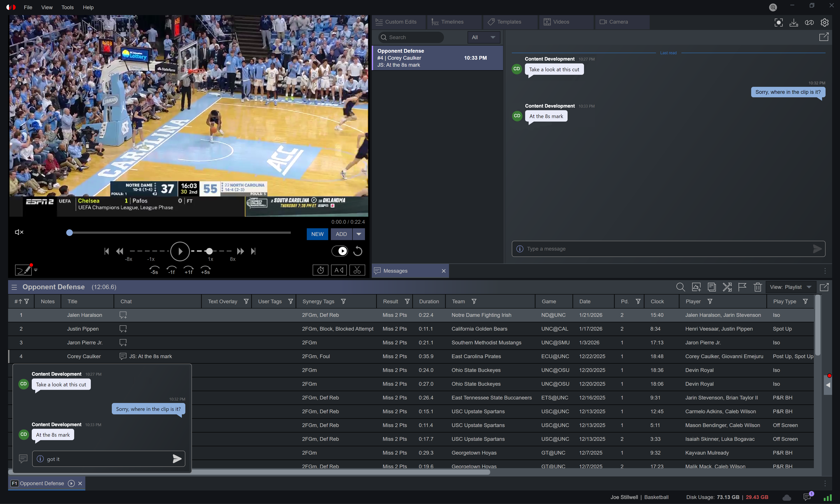Click the scissors cut clip icon
Viewport: 840px width, 504px height.
click(x=357, y=270)
